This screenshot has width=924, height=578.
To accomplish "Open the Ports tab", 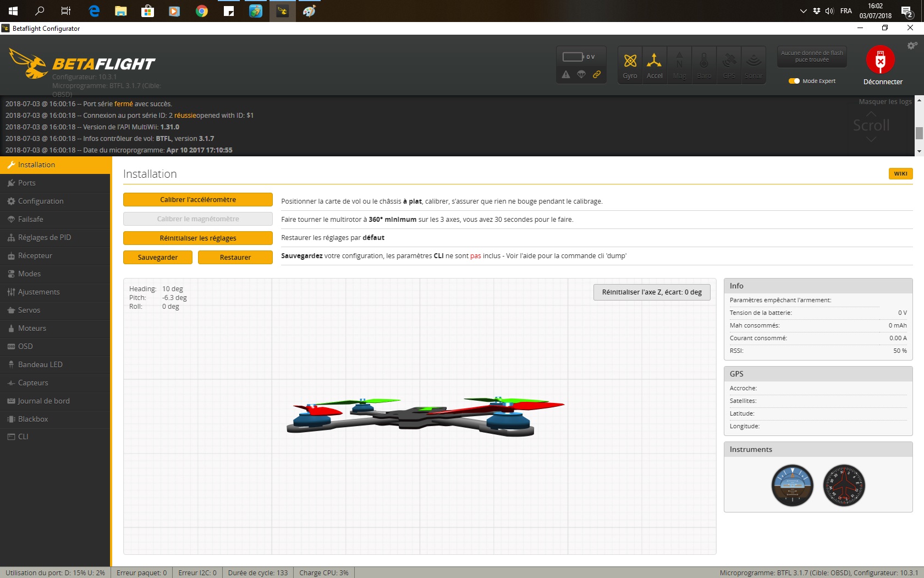I will click(55, 183).
